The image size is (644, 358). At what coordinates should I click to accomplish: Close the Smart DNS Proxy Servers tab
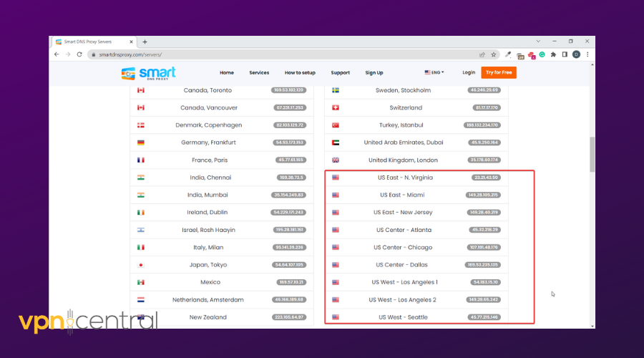pyautogui.click(x=132, y=42)
